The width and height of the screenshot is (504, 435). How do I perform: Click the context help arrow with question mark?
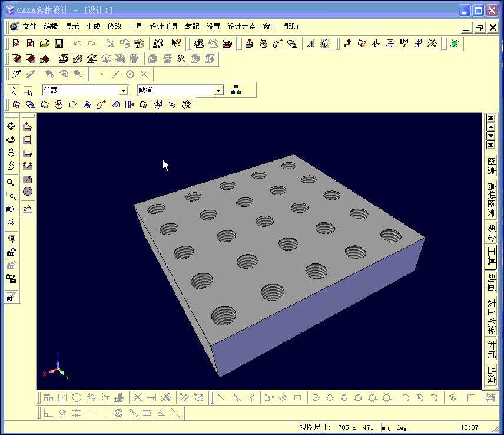(x=177, y=43)
